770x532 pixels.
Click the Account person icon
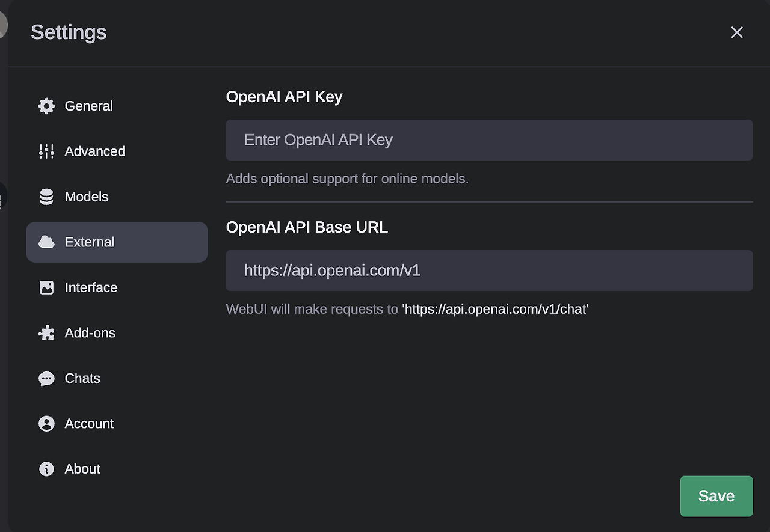tap(46, 424)
